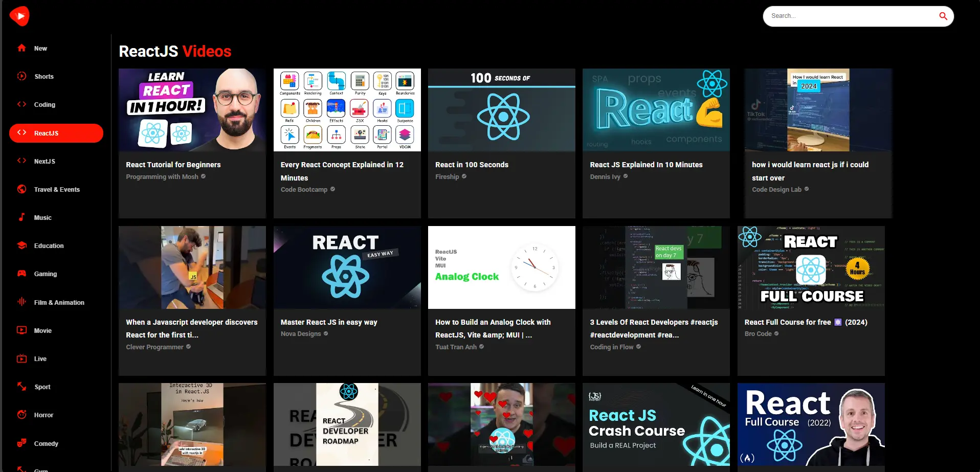Open 'Master React JS in easy way' title
Screen dimensions: 980x472
[329, 322]
